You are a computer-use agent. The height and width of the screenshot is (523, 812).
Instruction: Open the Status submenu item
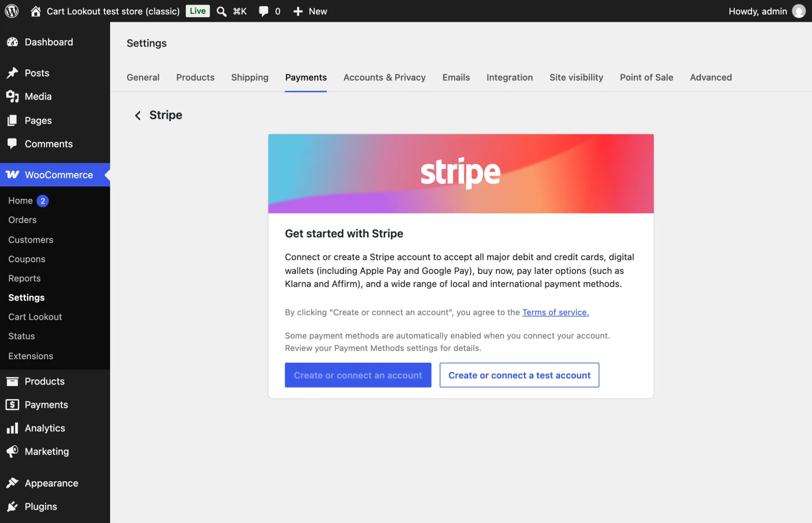click(x=21, y=336)
